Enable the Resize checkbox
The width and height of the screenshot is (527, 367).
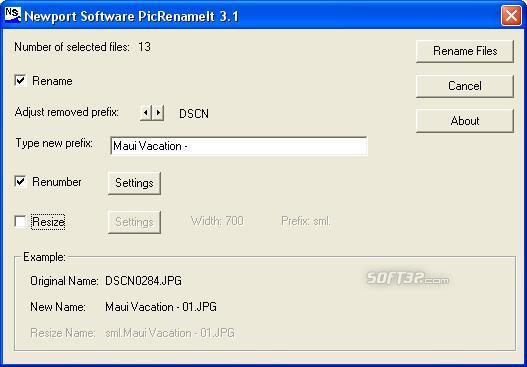(x=20, y=222)
